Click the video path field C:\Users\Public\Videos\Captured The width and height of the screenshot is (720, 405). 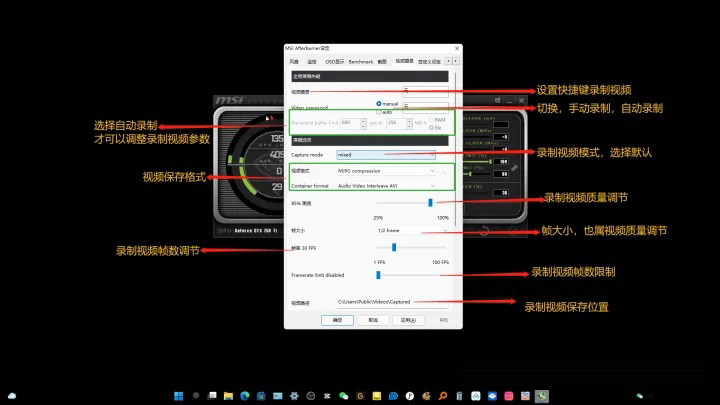393,302
